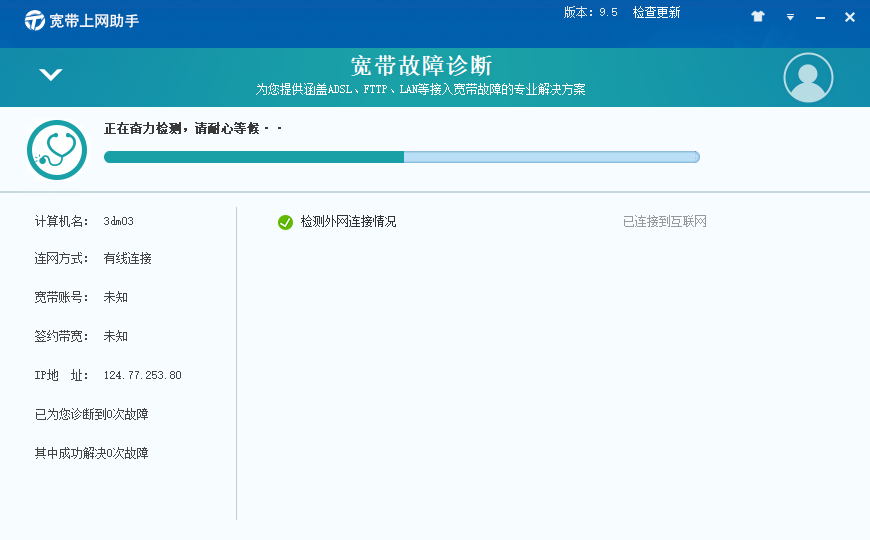Expand the chevron left of 宽带故障诊断
Screen dimensions: 870x540
tap(50, 75)
